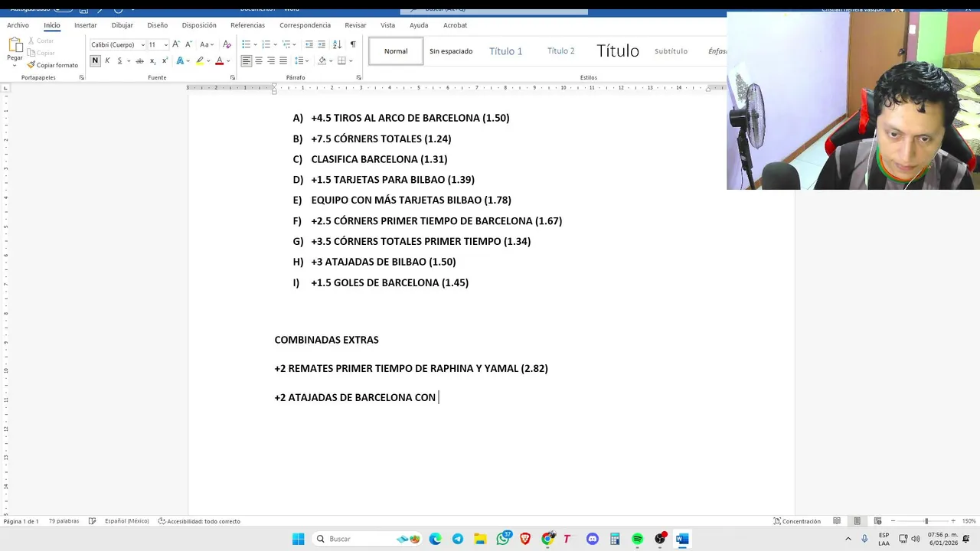This screenshot has height=551, width=980.
Task: Click line spacing icon
Action: [299, 60]
